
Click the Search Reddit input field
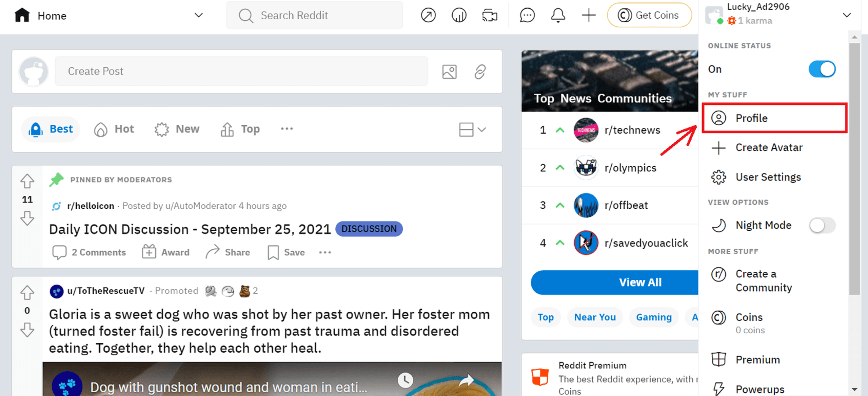coord(315,15)
